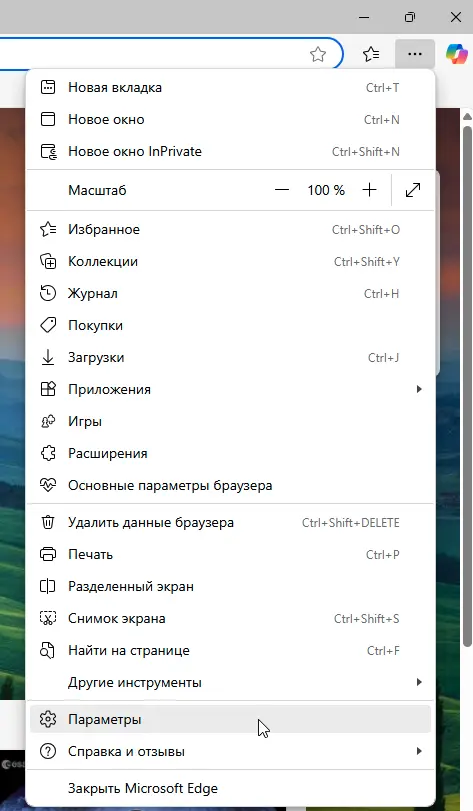The width and height of the screenshot is (473, 811).
Task: Decrease zoom with the minus button
Action: point(282,190)
